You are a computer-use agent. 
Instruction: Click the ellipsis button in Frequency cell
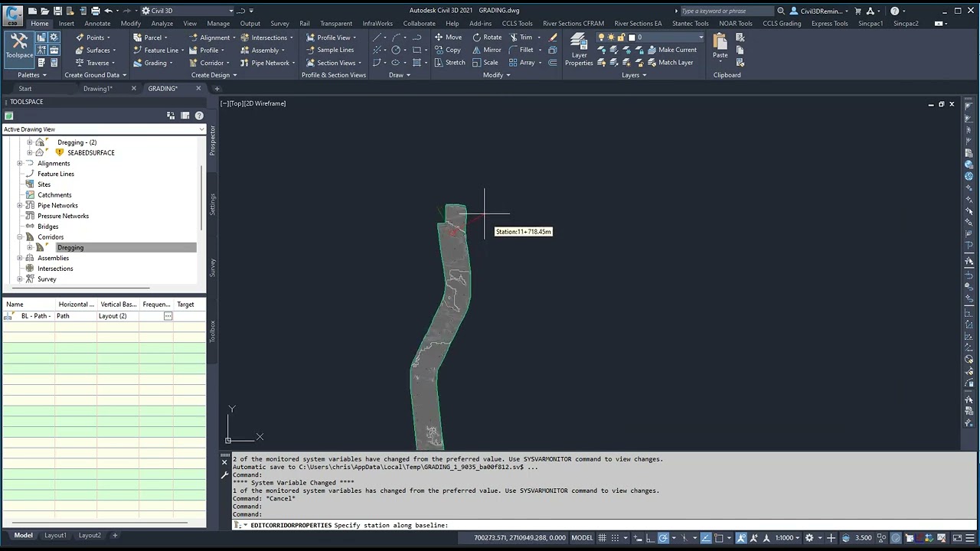click(168, 316)
